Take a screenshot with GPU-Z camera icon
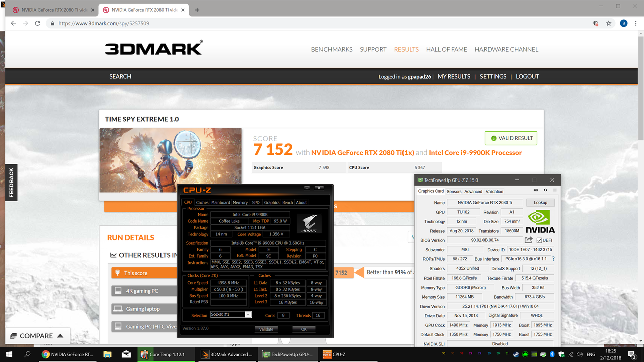Image resolution: width=644 pixels, height=362 pixels. tap(536, 191)
